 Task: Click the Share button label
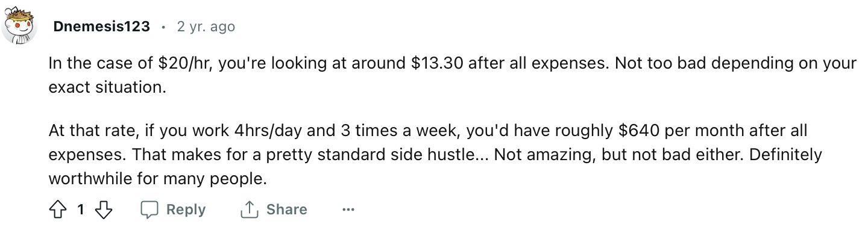[x=286, y=210]
